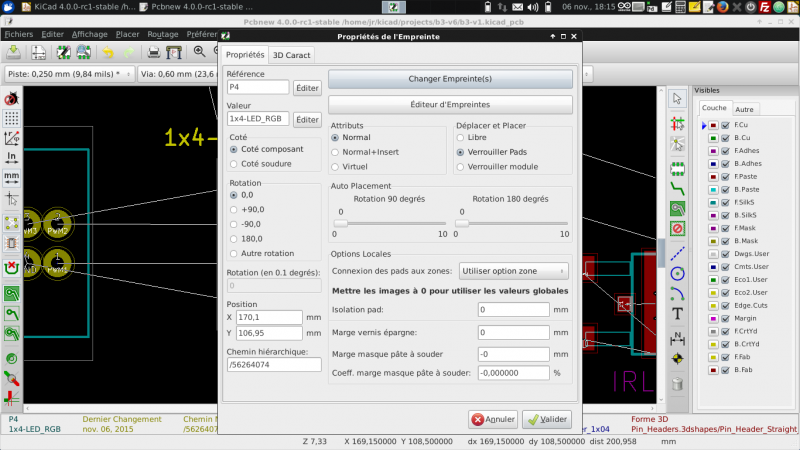The image size is (800, 450).
Task: Open the Utiliser option zone dropdown
Action: click(x=513, y=271)
